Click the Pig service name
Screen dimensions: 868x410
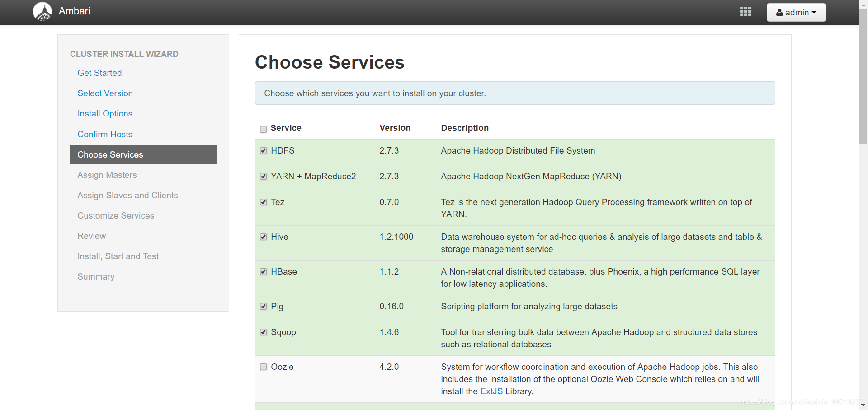(277, 306)
